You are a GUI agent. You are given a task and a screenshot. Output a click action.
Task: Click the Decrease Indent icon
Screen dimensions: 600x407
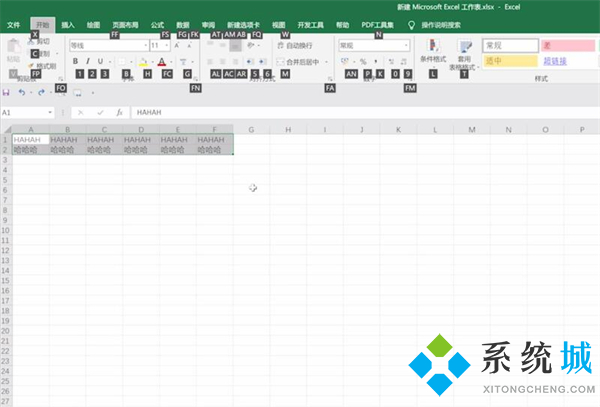[x=249, y=61]
